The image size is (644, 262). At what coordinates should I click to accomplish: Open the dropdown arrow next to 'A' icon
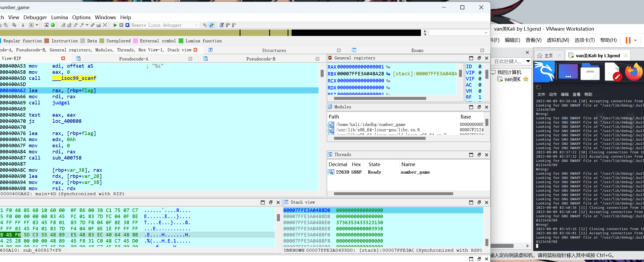point(37,25)
